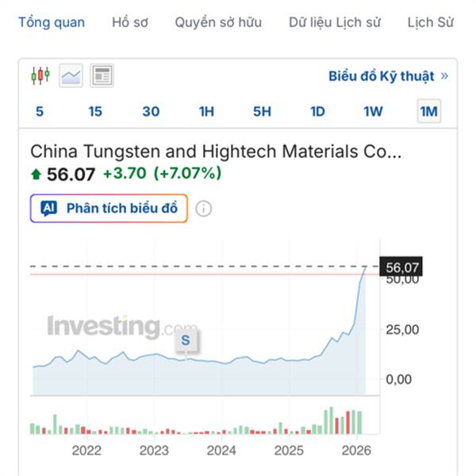Choose the 1D interval
This screenshot has width=476, height=476.
tap(317, 111)
